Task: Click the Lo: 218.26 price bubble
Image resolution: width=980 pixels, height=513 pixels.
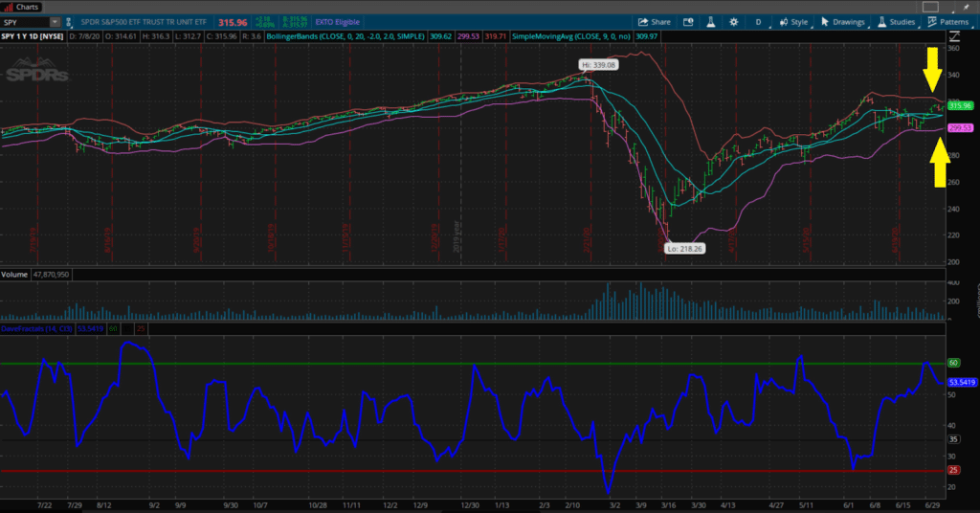Action: pos(685,249)
